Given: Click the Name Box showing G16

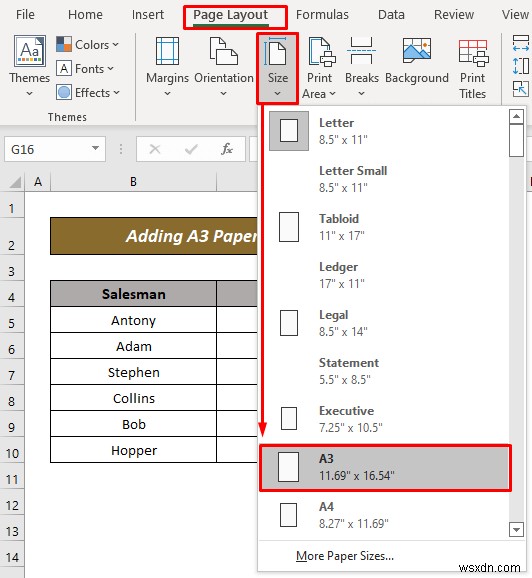Looking at the screenshot, I should 46,149.
